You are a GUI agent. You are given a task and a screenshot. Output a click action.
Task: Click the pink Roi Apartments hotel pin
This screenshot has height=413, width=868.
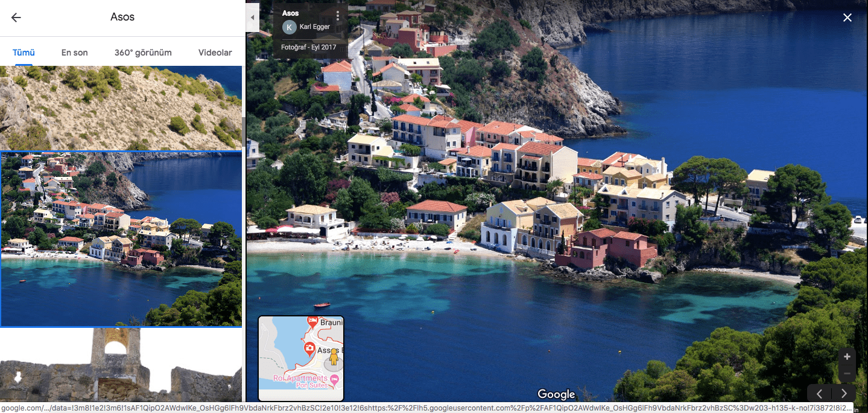click(334, 379)
